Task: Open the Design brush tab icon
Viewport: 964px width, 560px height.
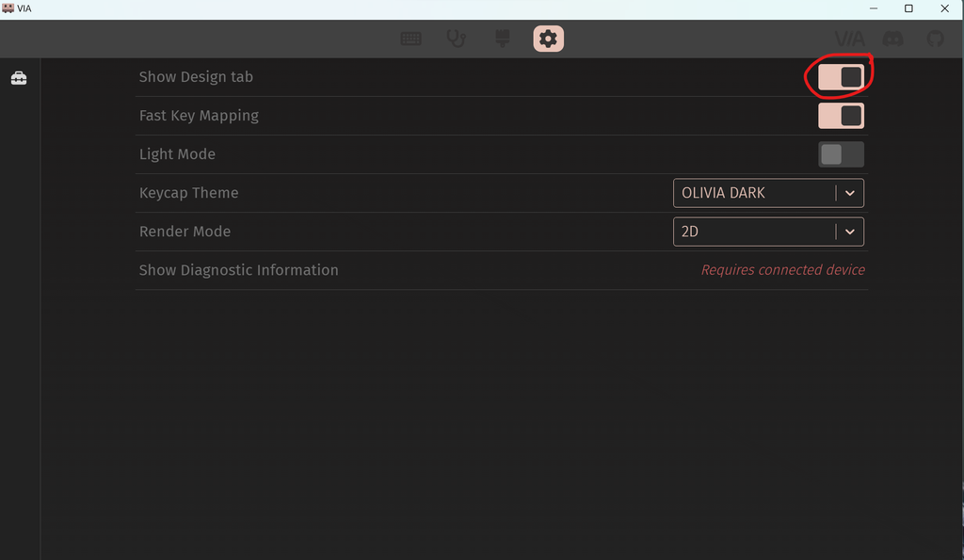Action: (x=503, y=39)
